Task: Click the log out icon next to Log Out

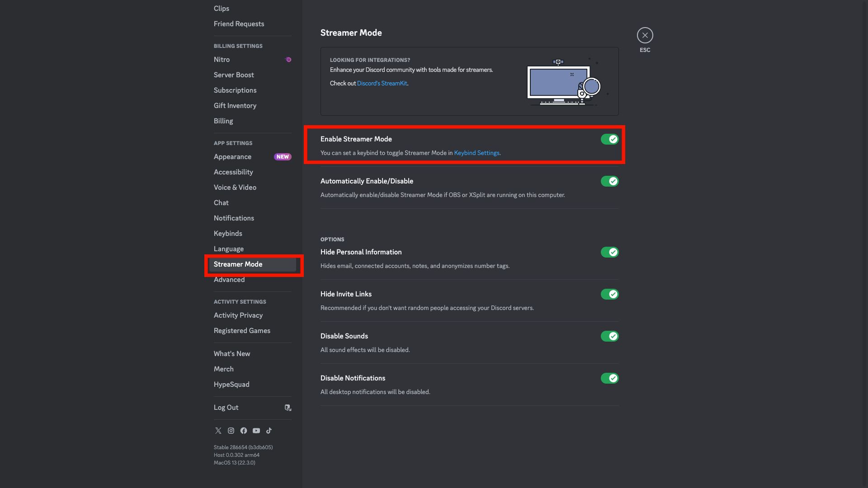Action: [288, 407]
